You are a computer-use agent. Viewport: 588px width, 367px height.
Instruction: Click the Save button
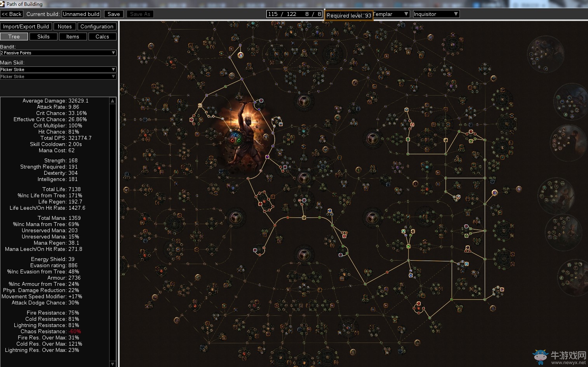point(114,14)
